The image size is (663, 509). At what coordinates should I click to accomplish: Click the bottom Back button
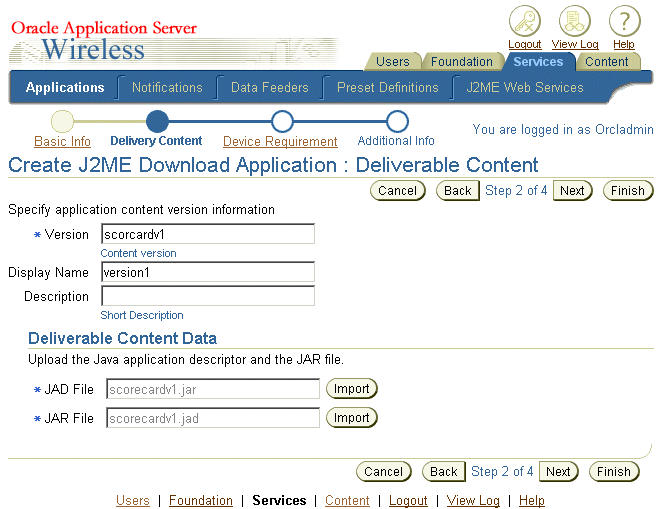coord(444,471)
